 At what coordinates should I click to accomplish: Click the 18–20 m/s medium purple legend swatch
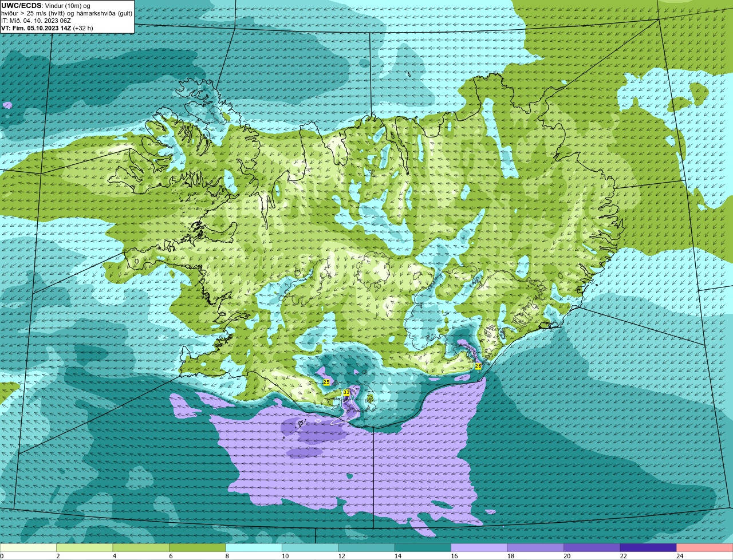[x=536, y=547]
